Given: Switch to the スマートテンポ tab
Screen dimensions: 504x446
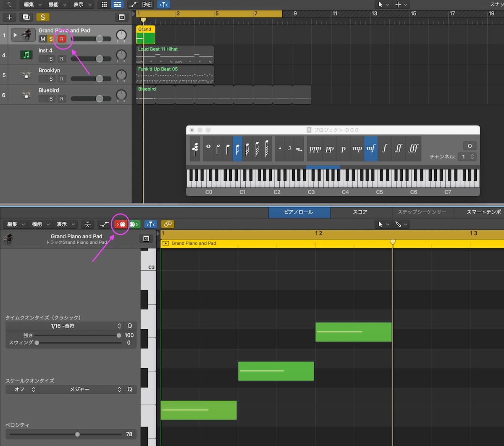Looking at the screenshot, I should pos(479,212).
